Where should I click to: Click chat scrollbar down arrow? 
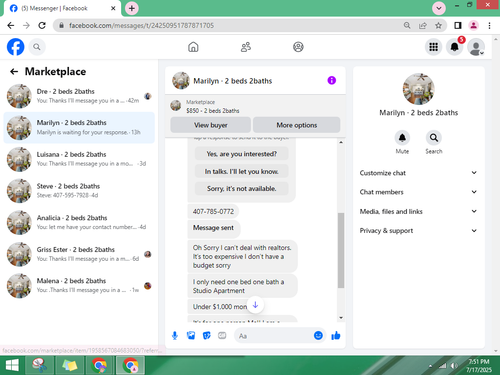pyautogui.click(x=341, y=318)
